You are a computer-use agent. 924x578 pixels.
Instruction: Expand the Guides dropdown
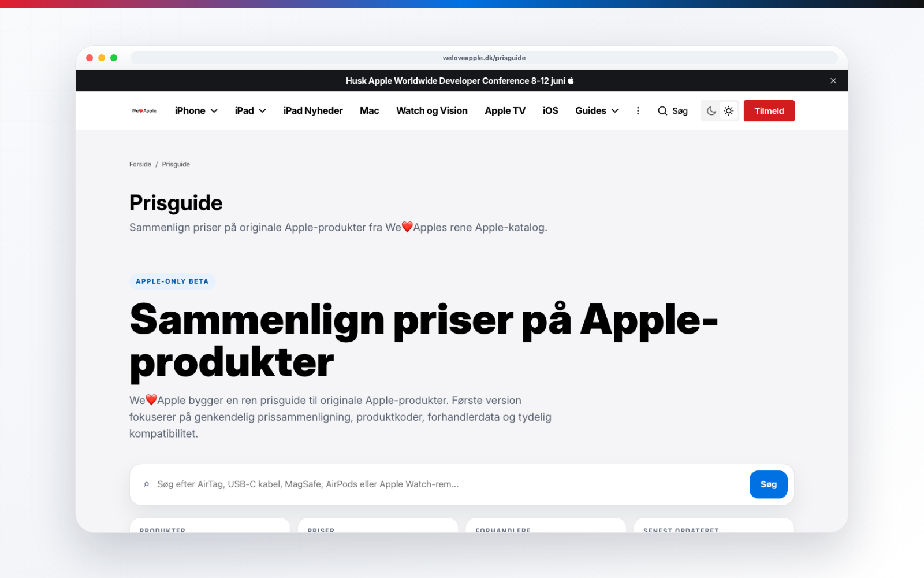point(597,111)
